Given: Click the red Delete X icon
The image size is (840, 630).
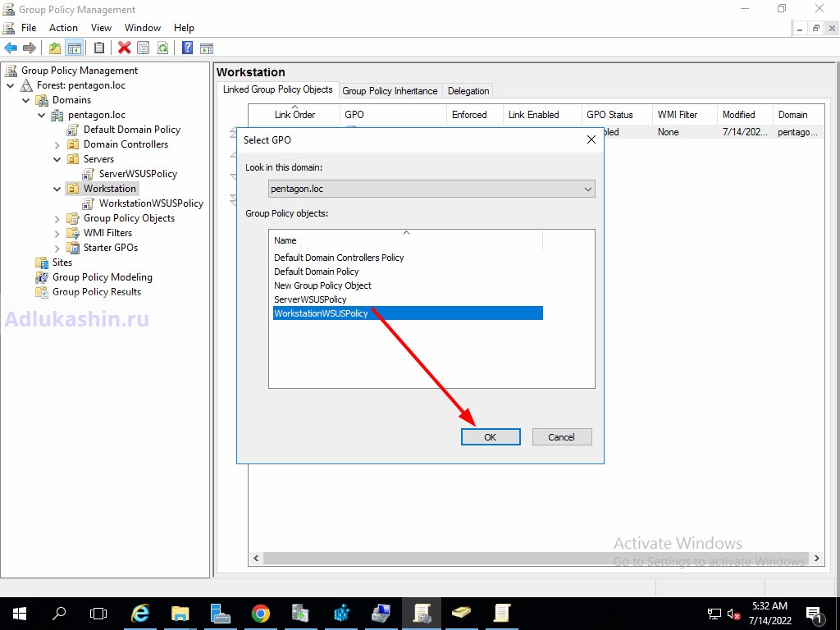Looking at the screenshot, I should [124, 48].
